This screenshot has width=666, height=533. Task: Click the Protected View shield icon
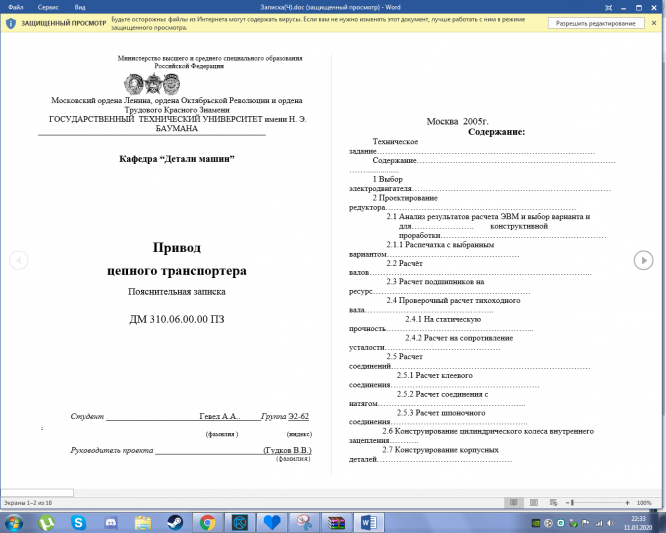click(x=11, y=23)
